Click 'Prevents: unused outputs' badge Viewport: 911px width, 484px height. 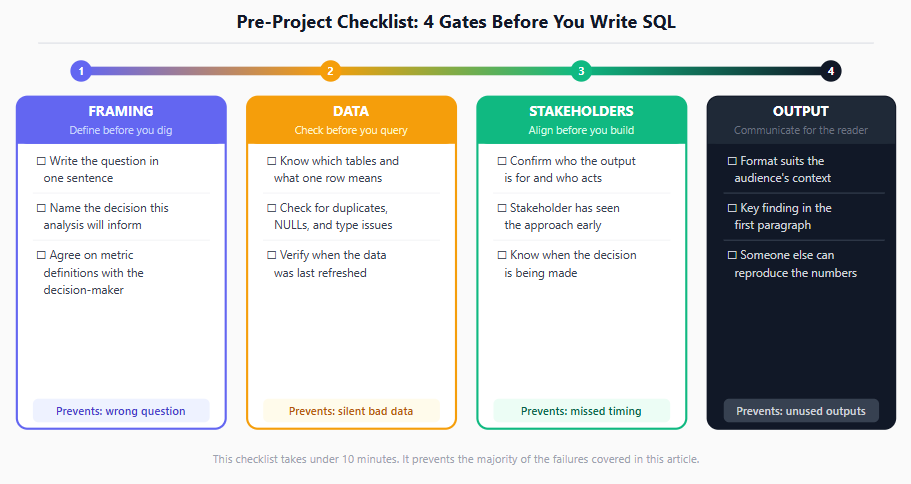801,411
